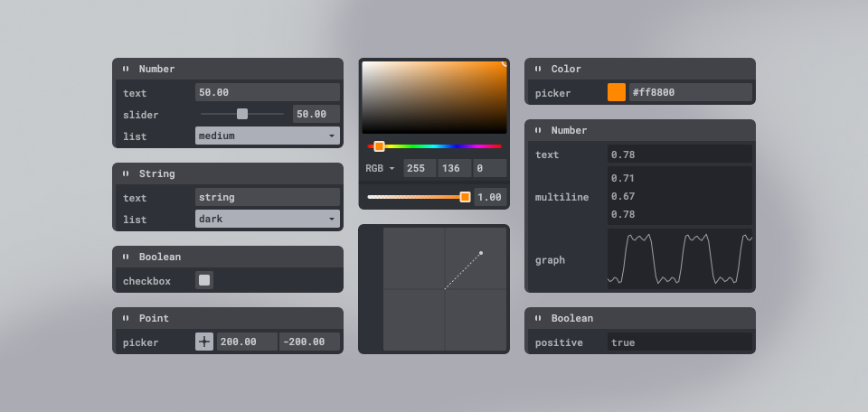Click the icon beside the Point panel title

pos(126,318)
